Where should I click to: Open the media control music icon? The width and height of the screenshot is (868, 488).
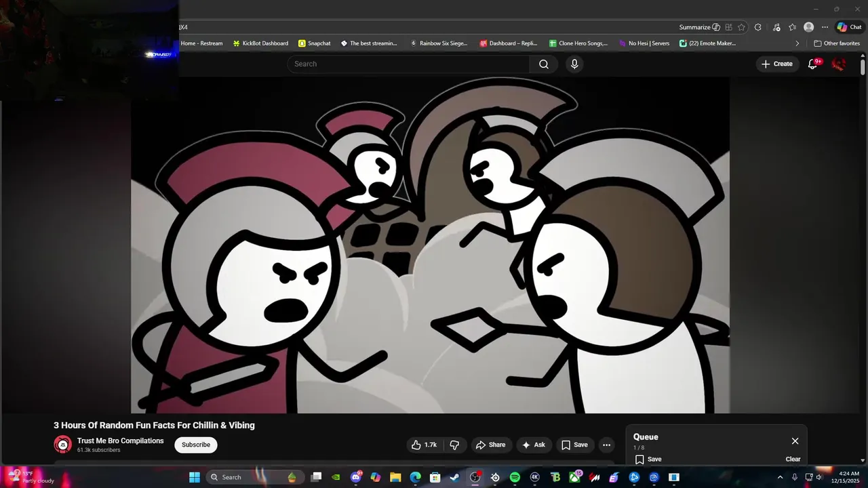click(776, 27)
